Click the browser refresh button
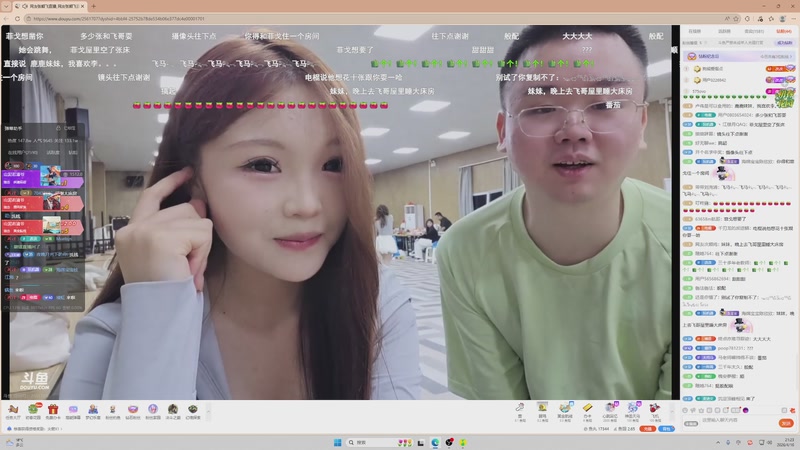Screen dimensions: 800x450 (x=17, y=18)
